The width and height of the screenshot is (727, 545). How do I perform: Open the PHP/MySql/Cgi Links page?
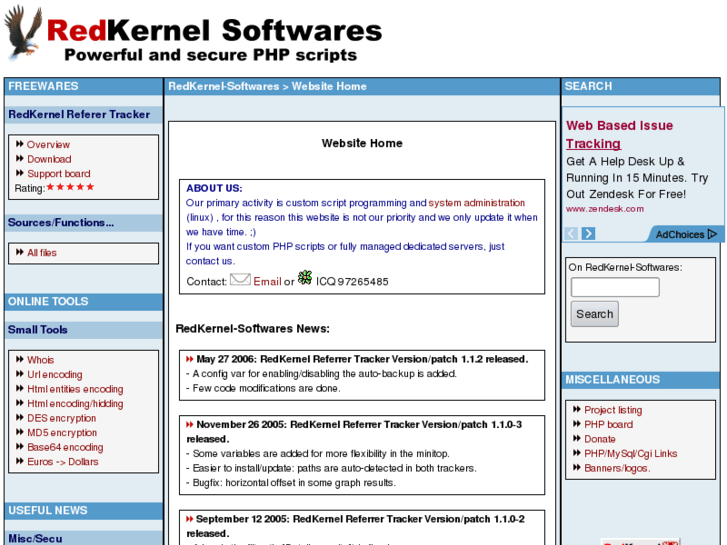[x=631, y=454]
